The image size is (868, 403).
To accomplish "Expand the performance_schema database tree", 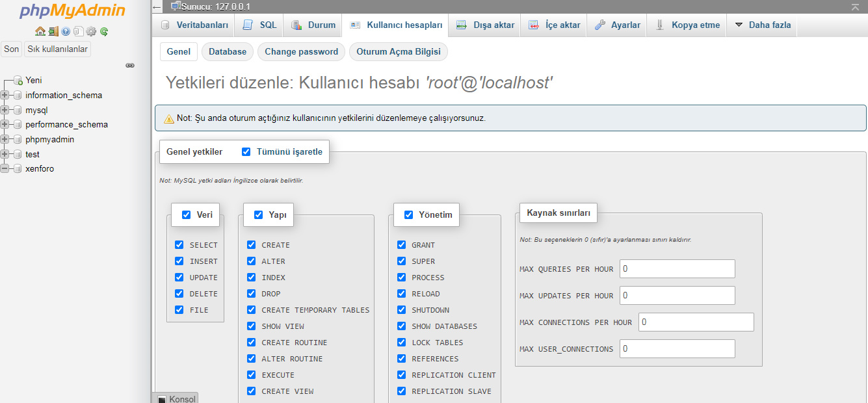I will coord(5,125).
